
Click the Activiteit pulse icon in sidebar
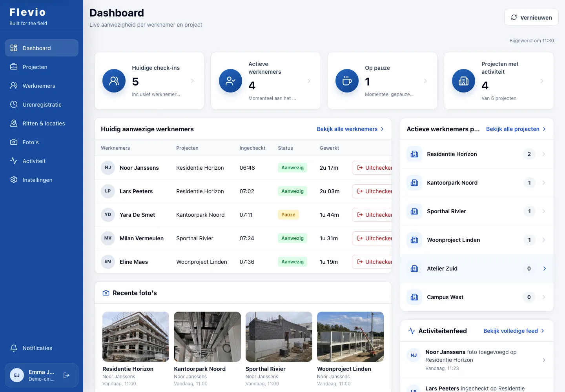pos(14,161)
